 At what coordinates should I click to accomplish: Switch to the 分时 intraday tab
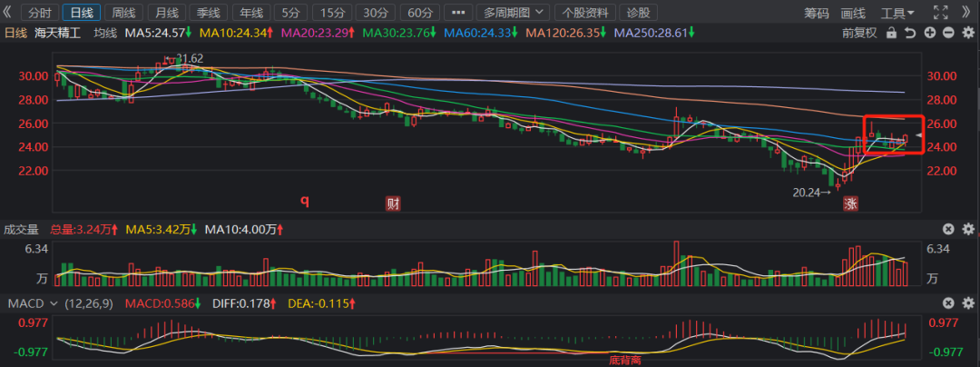[39, 13]
